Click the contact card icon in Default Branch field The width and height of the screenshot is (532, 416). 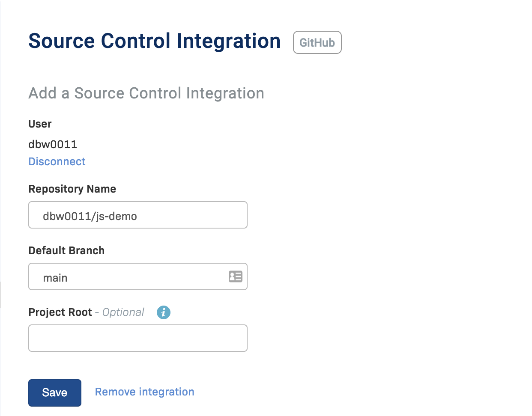pos(236,276)
